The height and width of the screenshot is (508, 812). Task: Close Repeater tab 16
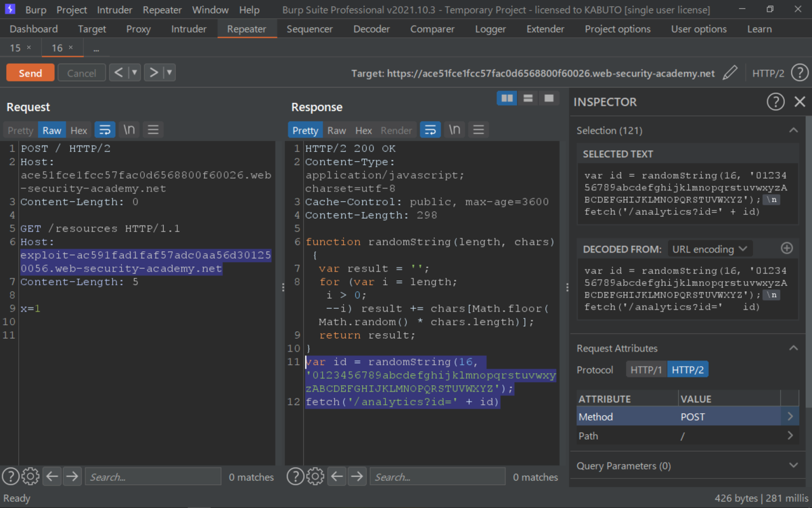(x=70, y=48)
